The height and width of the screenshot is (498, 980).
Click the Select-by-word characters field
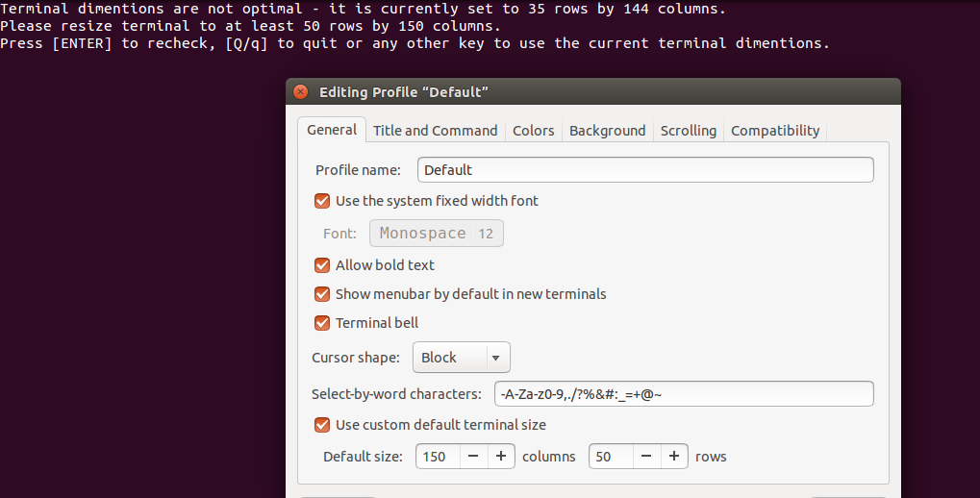coord(683,394)
